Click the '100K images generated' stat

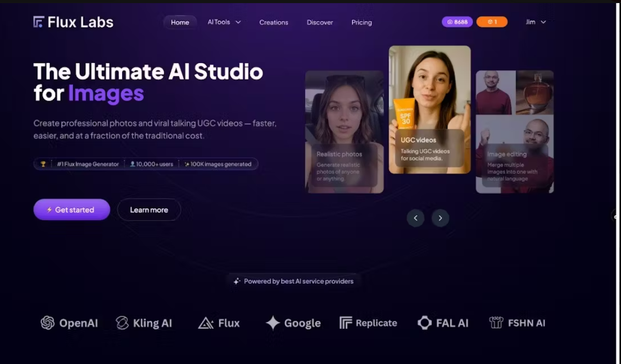[217, 164]
